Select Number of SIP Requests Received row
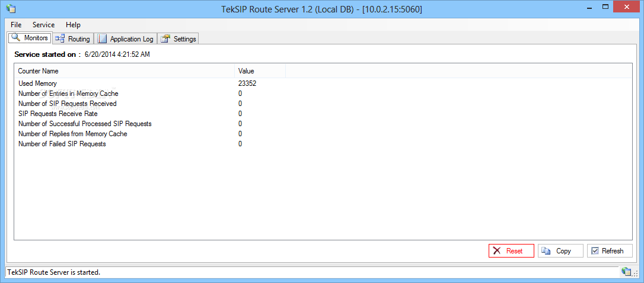 coord(323,104)
